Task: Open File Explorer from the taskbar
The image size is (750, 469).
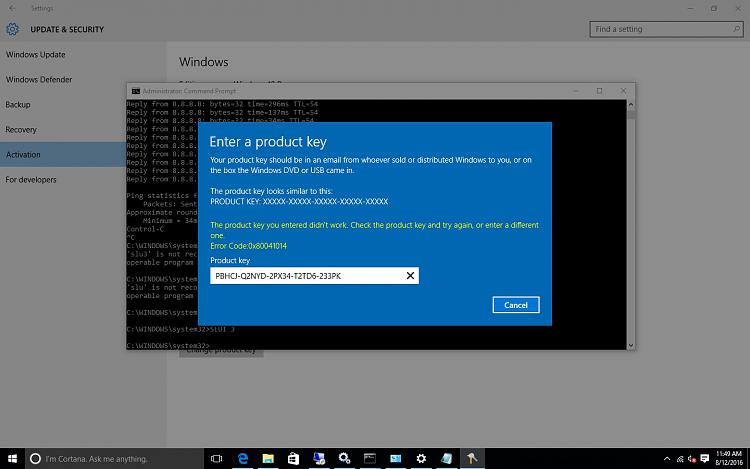Action: point(268,459)
